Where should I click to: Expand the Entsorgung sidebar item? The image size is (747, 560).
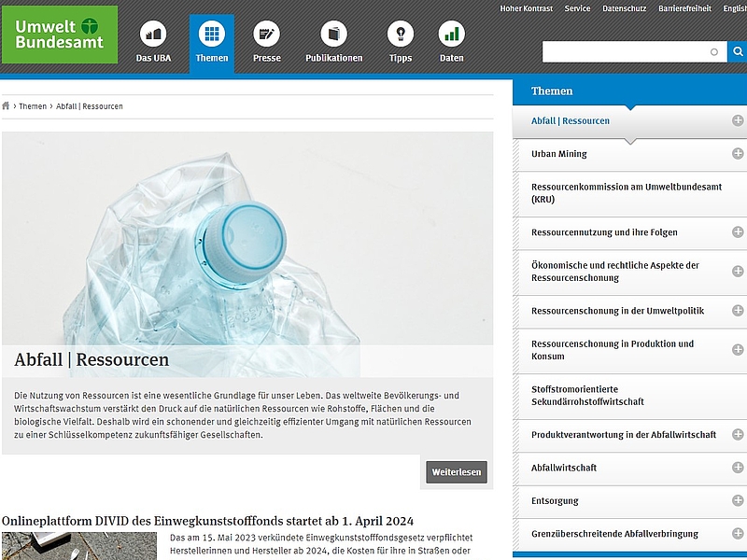click(737, 501)
